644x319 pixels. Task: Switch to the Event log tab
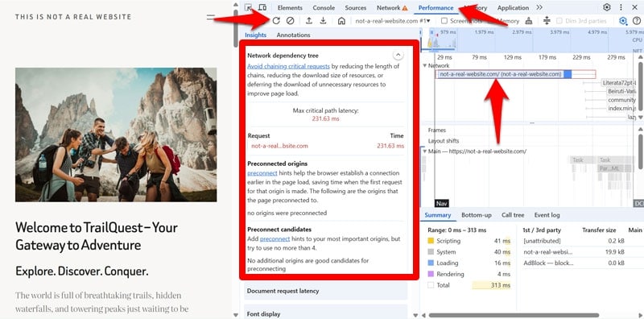tap(547, 215)
